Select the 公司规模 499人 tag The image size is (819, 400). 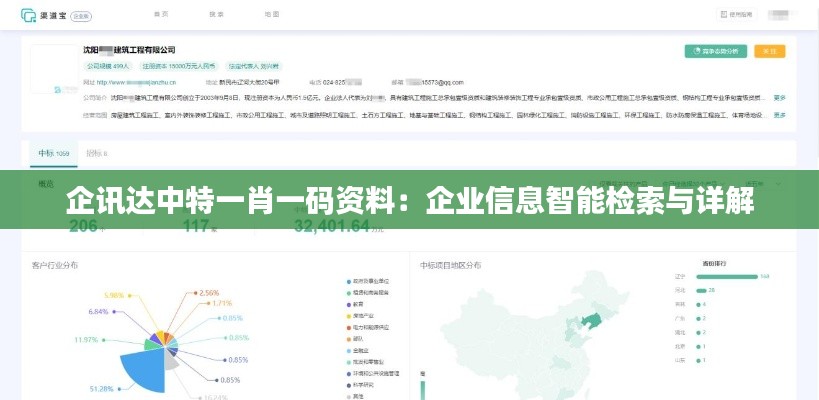pyautogui.click(x=108, y=66)
